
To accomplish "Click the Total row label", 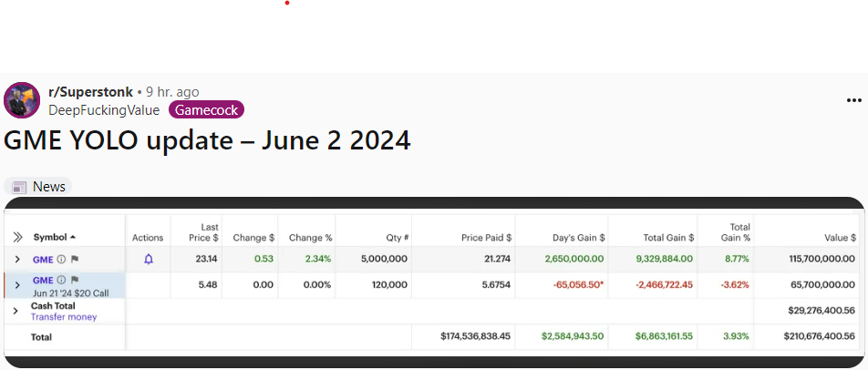I will [41, 337].
